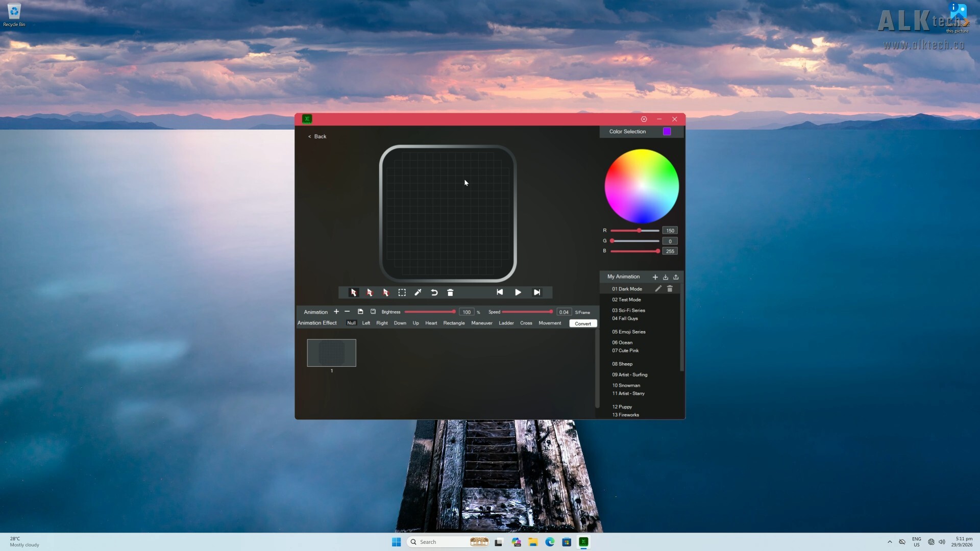
Task: Choose the Null animation effect
Action: [352, 323]
